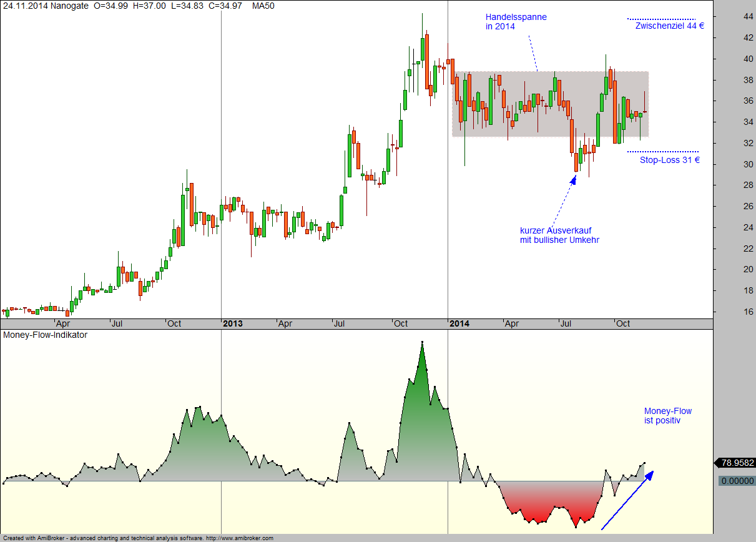Click the amibroker.com URL in the footer
Viewport: 756px width, 542px height.
coord(239,538)
